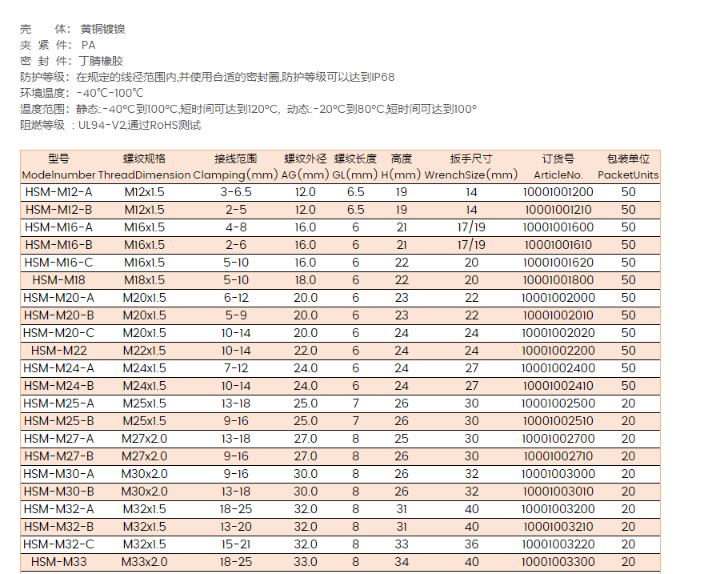
Task: Click the ModelNumber column header
Action: click(58, 175)
